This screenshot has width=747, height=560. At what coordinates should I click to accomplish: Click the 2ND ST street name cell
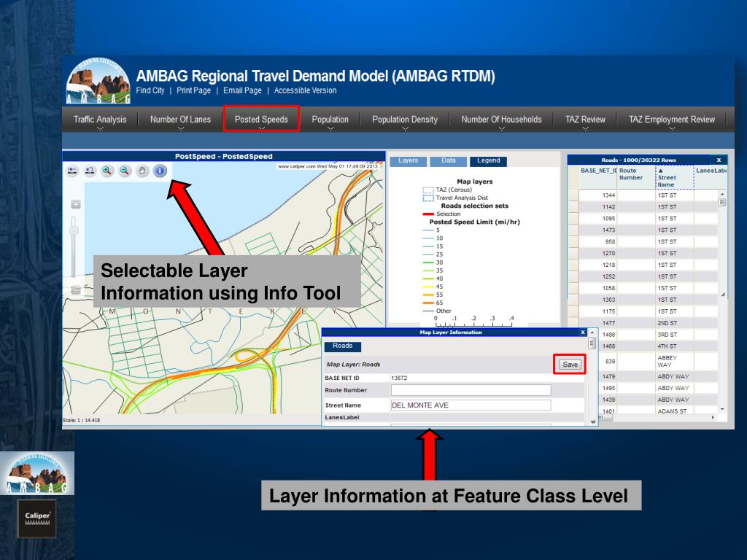(675, 323)
